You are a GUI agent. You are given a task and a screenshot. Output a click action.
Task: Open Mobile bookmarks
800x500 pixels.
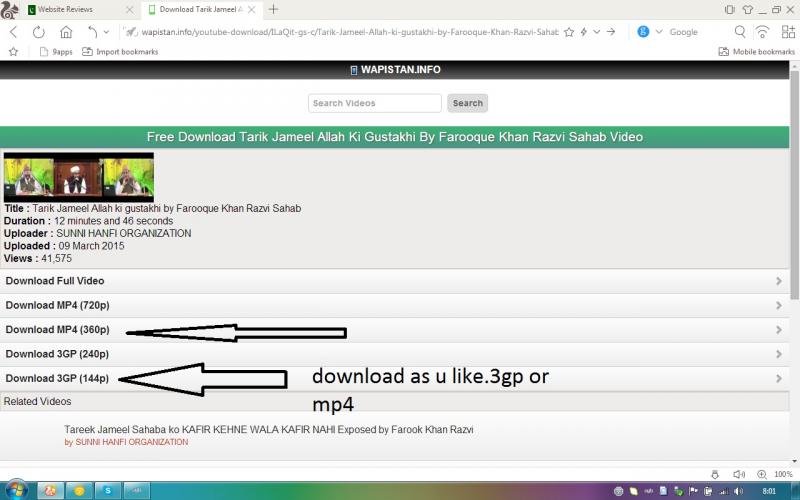point(757,52)
